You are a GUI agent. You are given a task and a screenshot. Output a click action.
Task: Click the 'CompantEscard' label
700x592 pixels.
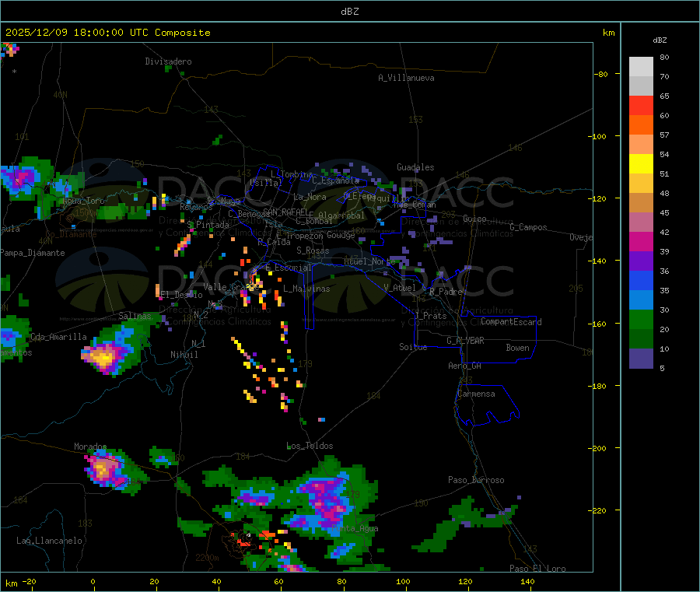(x=511, y=321)
